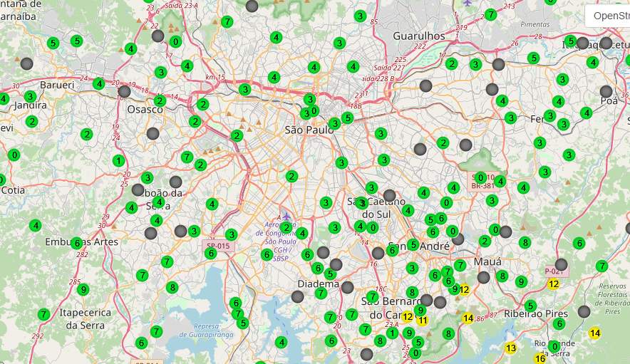Click green 1 marker below São Bernardo do Campo
Screen dimensions: 630x364
pos(393,333)
